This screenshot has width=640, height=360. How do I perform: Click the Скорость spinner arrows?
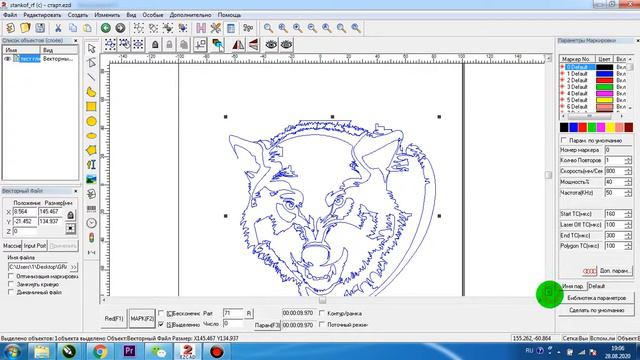628,171
